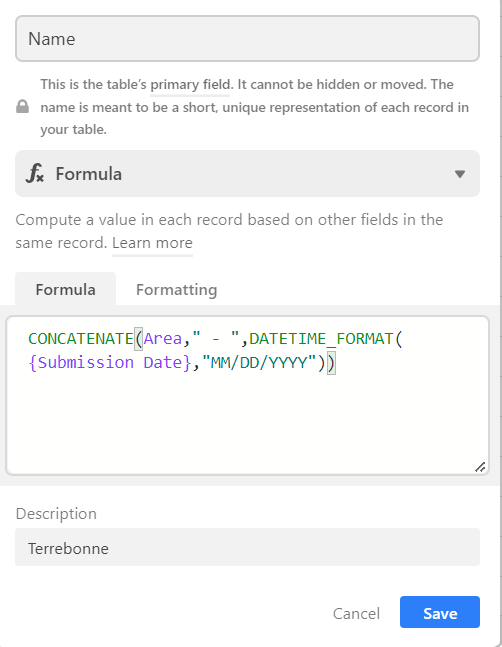This screenshot has height=647, width=502.
Task: Place cursor on Area field reference
Action: tap(163, 339)
